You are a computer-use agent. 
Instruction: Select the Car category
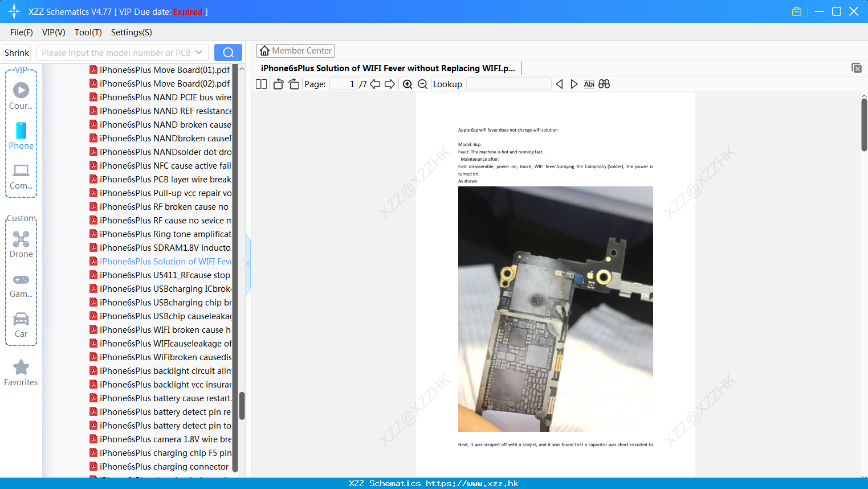coord(21,325)
